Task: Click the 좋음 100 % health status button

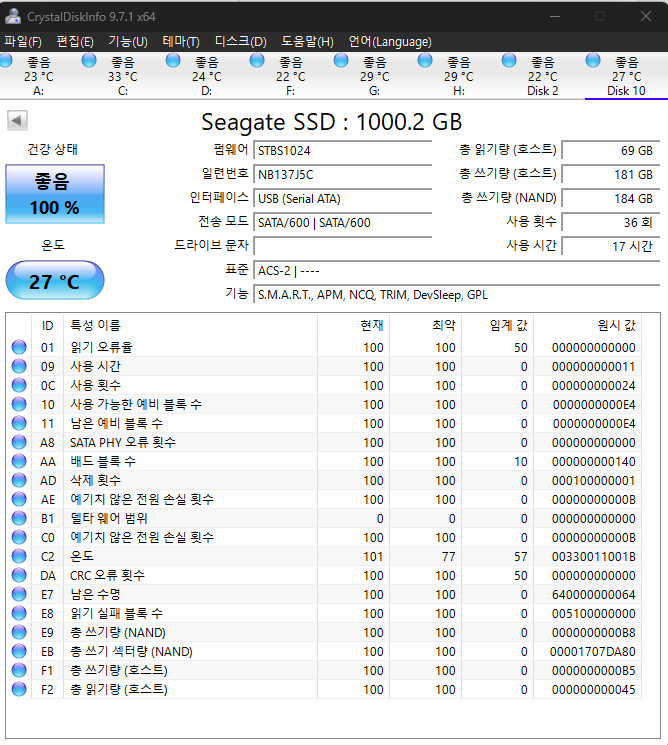Action: click(x=55, y=194)
